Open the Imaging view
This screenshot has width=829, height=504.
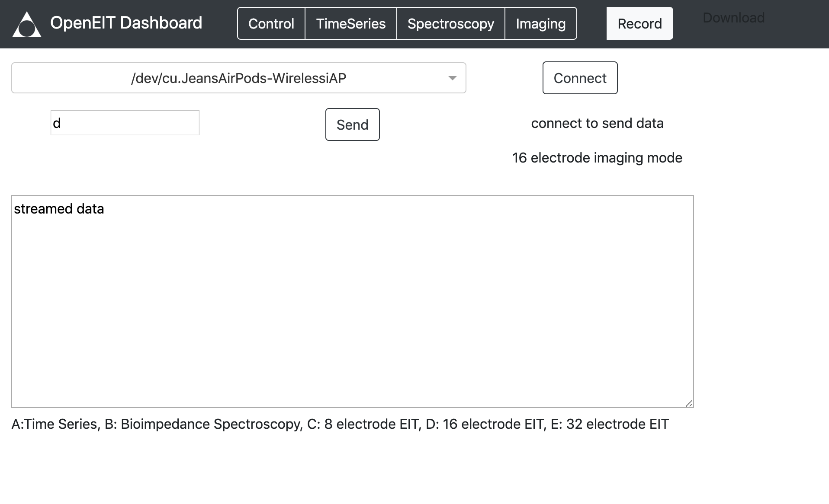point(540,24)
